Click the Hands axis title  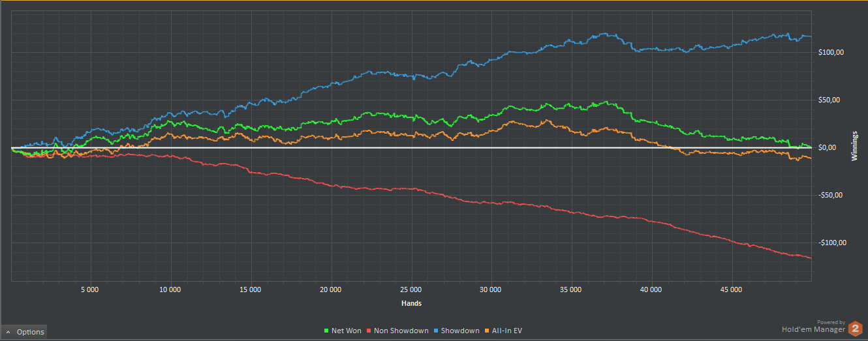(412, 303)
